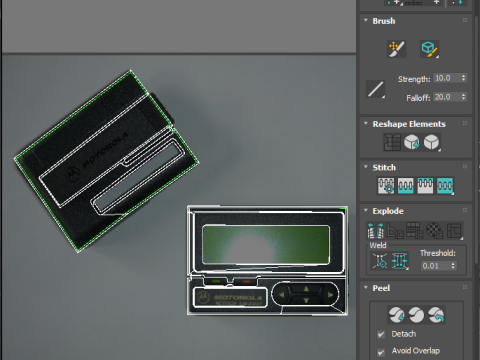Viewport: 480px width, 360px height.
Task: Grab the Stitch rollout grip handle
Action: [465, 167]
